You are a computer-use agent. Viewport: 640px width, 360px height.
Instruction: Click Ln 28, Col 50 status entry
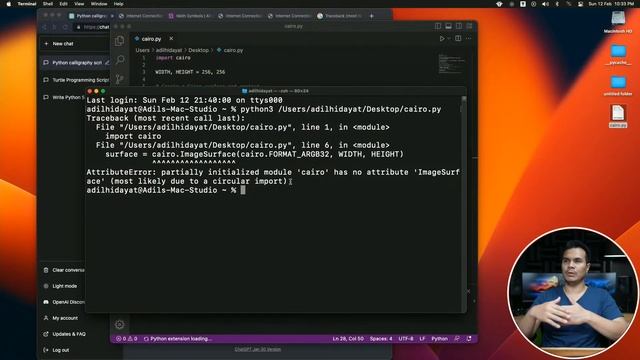348,339
